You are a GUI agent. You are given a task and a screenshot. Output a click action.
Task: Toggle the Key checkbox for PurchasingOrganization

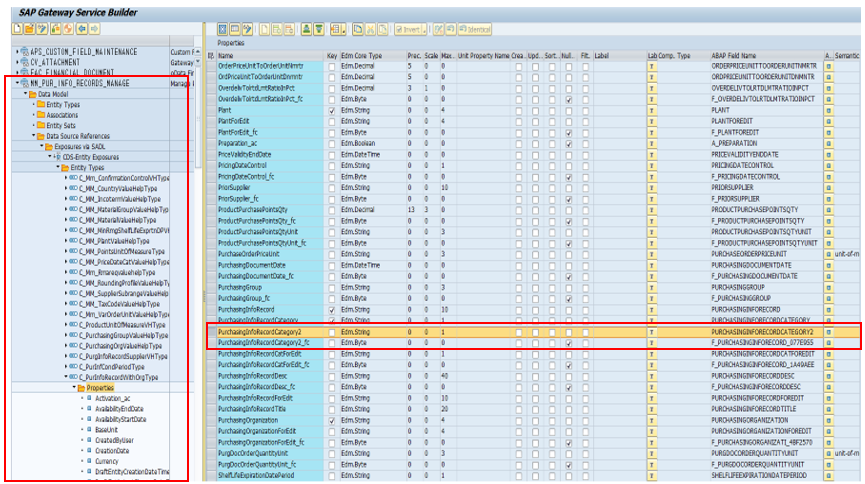click(x=332, y=421)
